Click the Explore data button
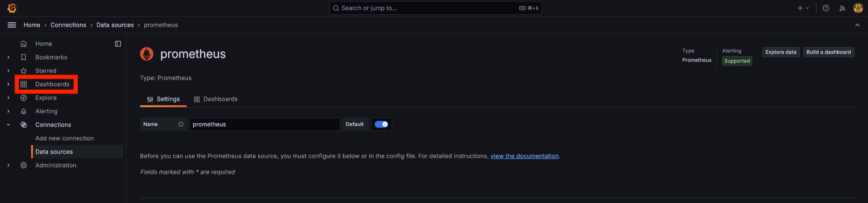This screenshot has width=868, height=203. 781,52
